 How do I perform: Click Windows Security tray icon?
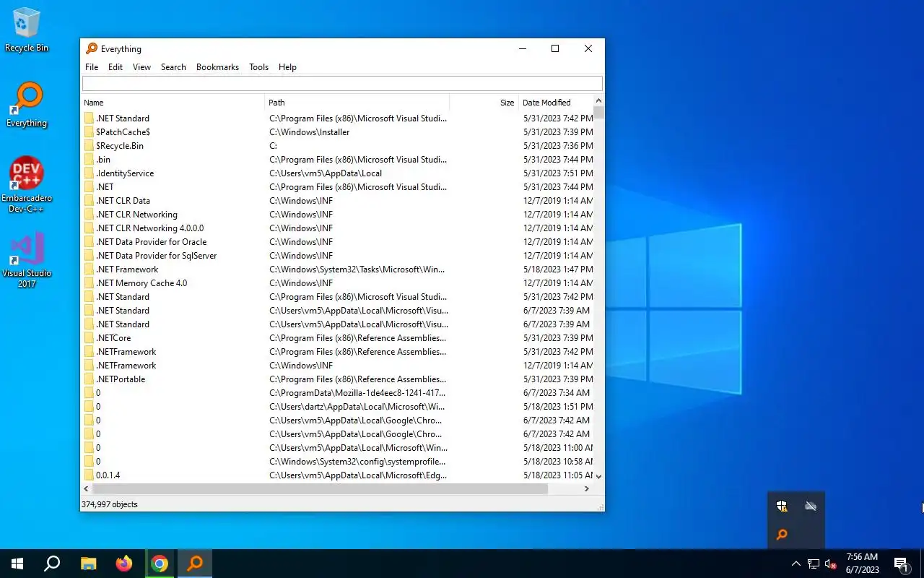(x=782, y=506)
